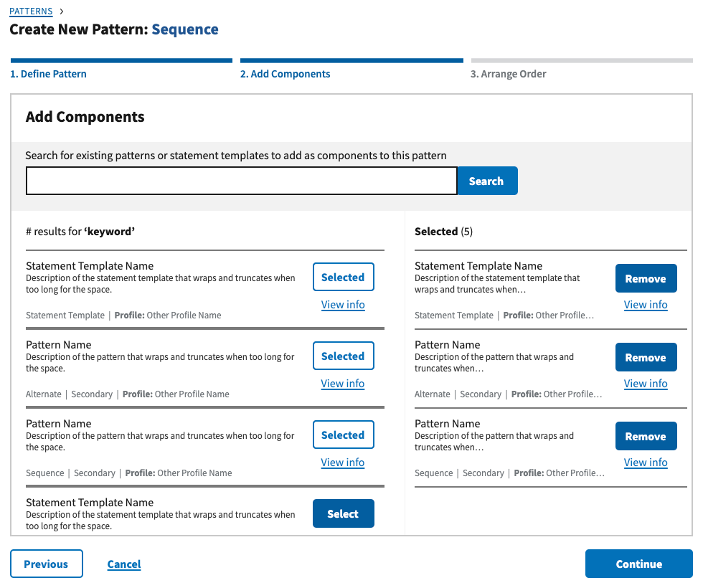The width and height of the screenshot is (703, 588).
Task: Remove the selected Statement Template component
Action: tap(646, 279)
